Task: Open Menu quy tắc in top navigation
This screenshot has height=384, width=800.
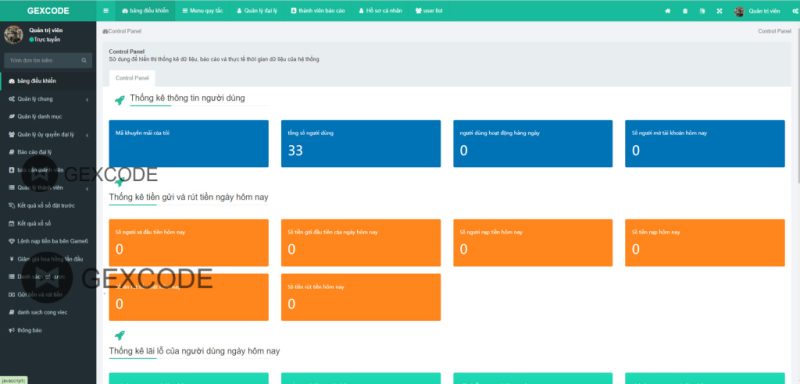Action: pos(202,11)
